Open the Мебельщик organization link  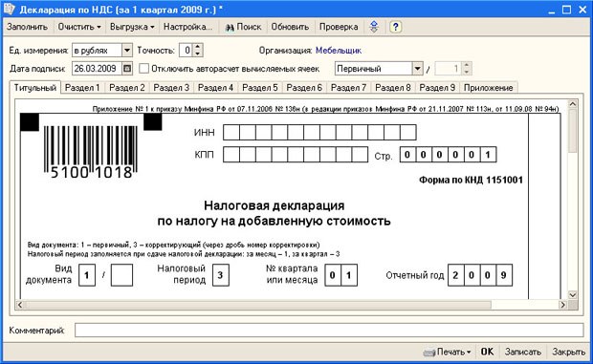[x=339, y=51]
